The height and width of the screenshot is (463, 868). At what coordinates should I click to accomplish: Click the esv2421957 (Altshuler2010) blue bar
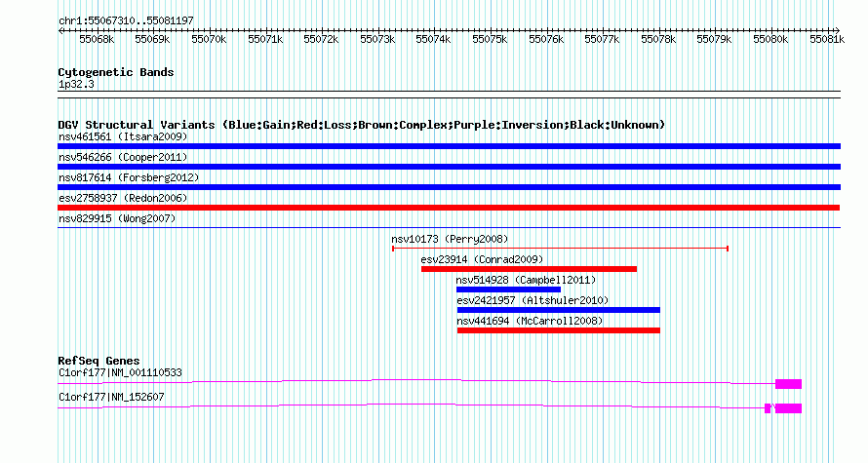pos(559,310)
